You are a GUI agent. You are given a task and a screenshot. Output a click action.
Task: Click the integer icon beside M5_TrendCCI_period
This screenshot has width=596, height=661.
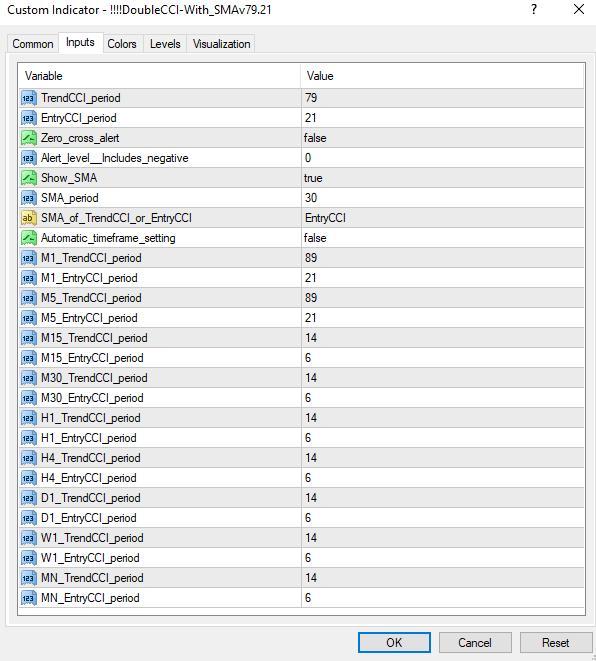pos(29,298)
